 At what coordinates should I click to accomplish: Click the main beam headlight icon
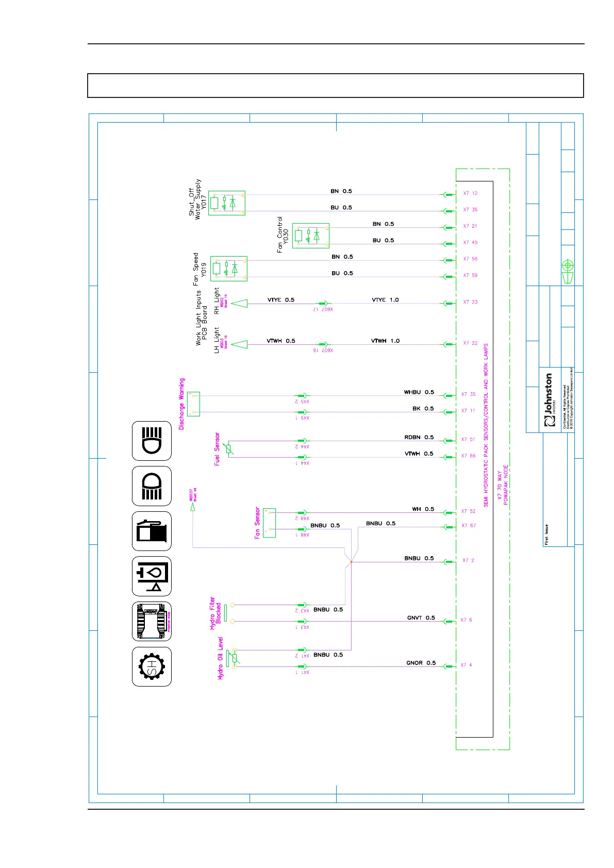(152, 441)
